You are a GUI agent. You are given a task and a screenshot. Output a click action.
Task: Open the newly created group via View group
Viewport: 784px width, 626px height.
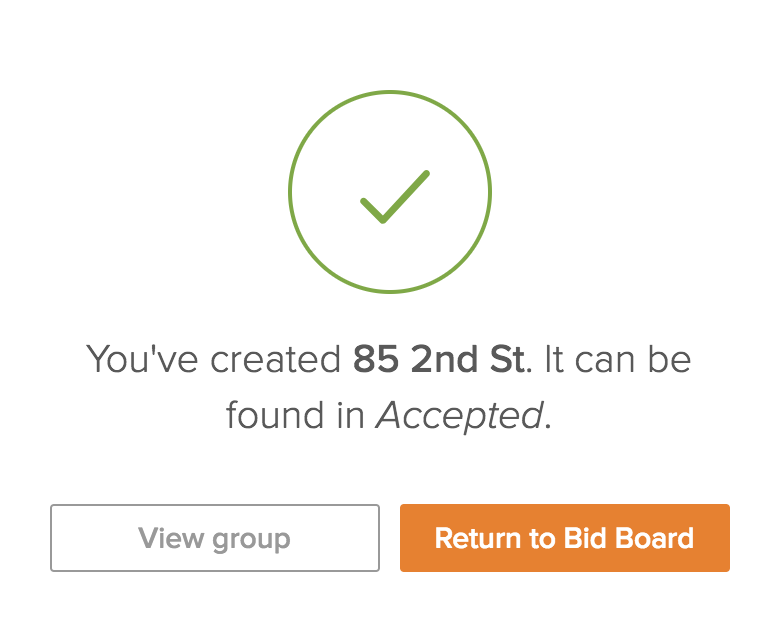215,538
